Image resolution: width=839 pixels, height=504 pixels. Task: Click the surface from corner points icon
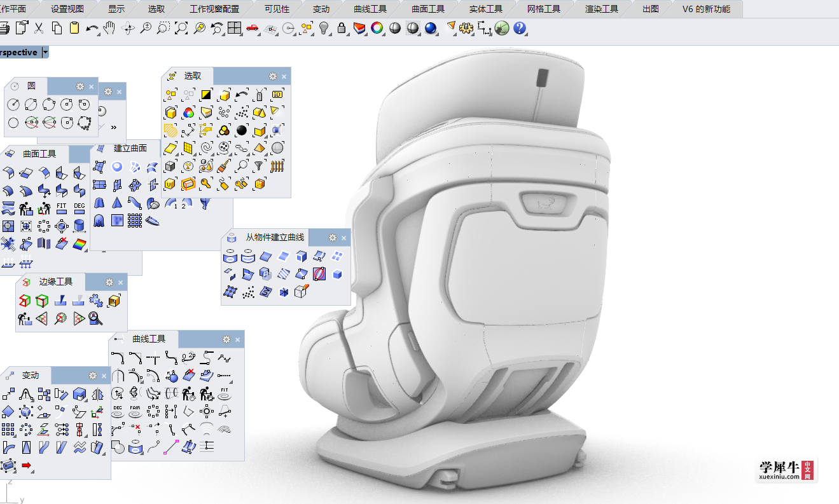coord(99,167)
